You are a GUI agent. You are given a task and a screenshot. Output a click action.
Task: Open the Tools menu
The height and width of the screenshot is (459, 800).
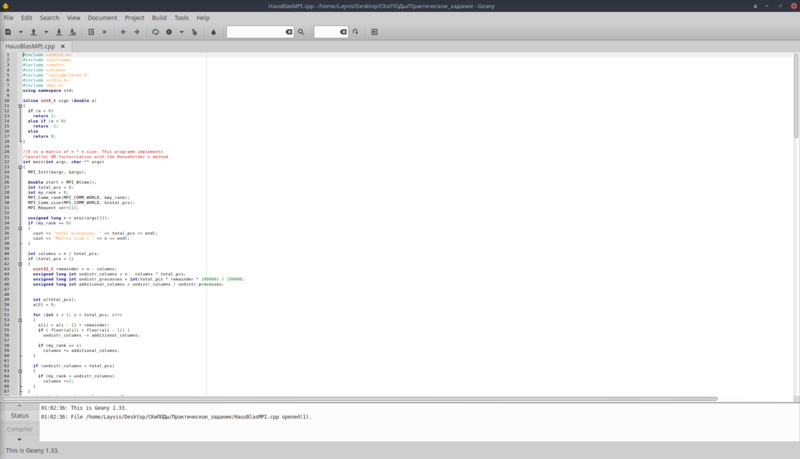(x=182, y=17)
